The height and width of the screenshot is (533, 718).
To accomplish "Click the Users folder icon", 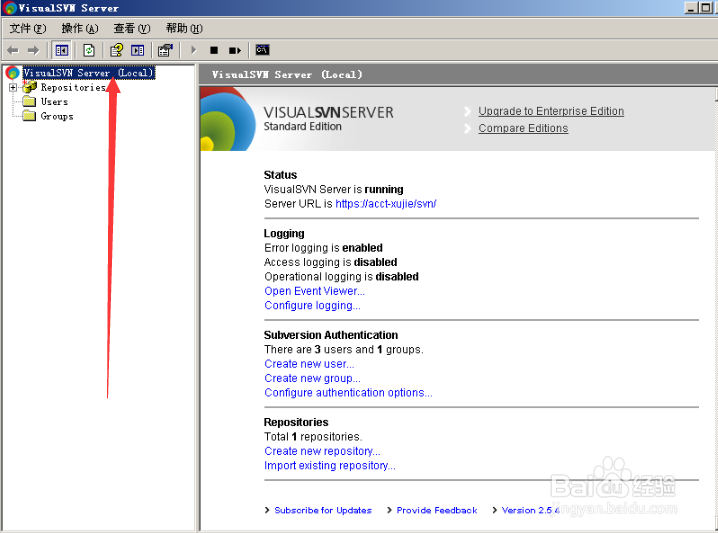I will click(29, 101).
